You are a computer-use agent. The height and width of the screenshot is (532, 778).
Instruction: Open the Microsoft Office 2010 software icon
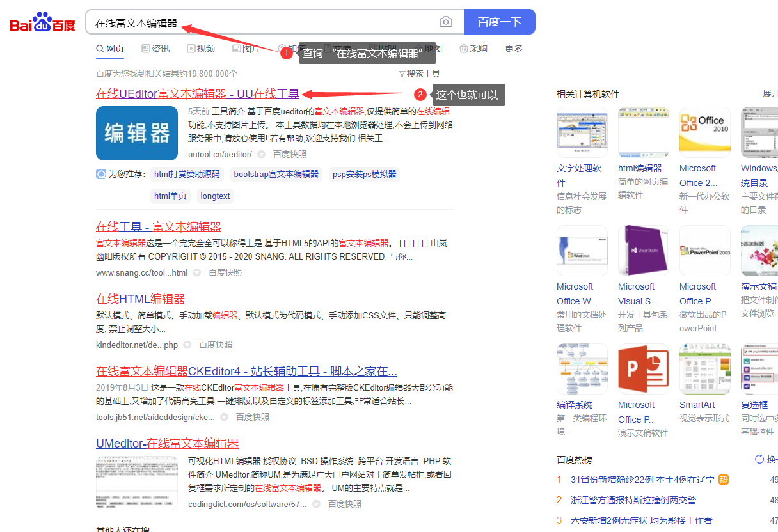[704, 132]
